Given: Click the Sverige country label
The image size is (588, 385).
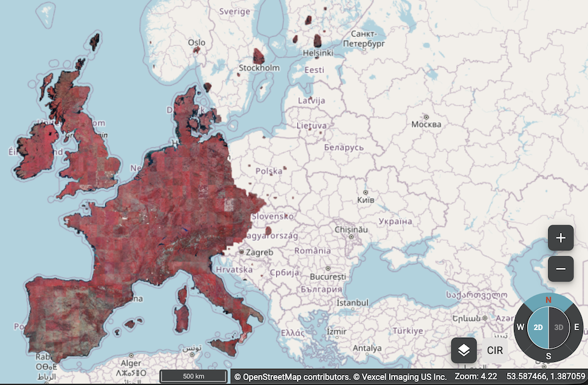Looking at the screenshot, I should point(235,11).
